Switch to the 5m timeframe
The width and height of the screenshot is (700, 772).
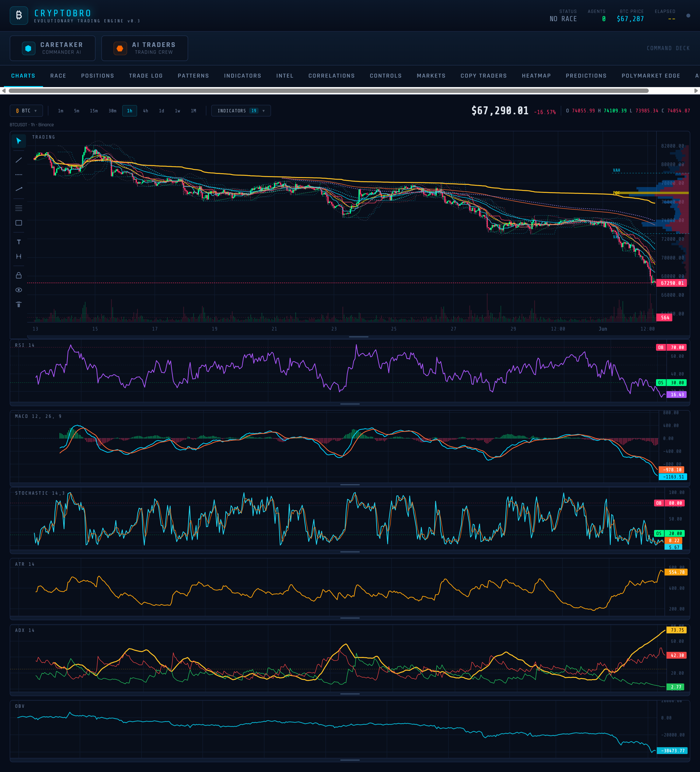(77, 111)
